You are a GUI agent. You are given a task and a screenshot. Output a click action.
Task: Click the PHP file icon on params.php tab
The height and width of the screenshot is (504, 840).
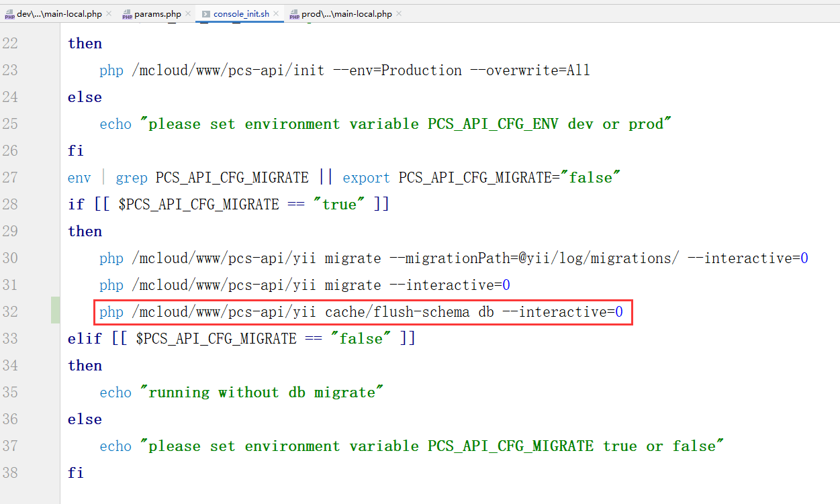127,14
